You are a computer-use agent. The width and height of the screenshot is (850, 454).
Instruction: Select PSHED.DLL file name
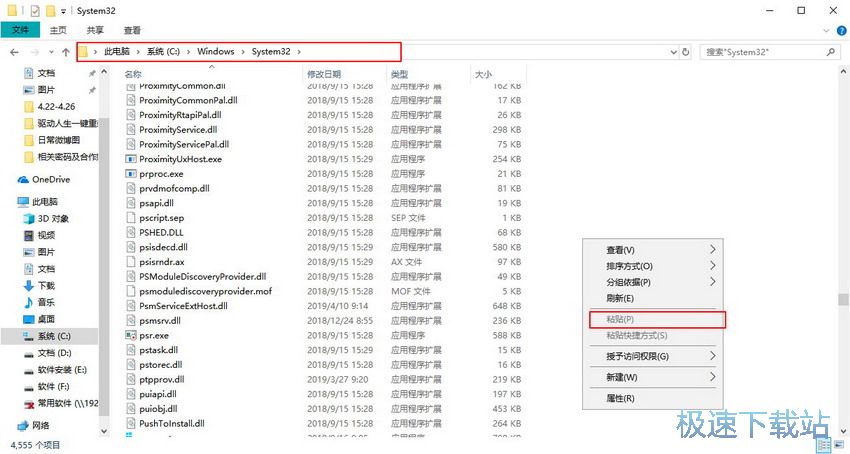161,232
